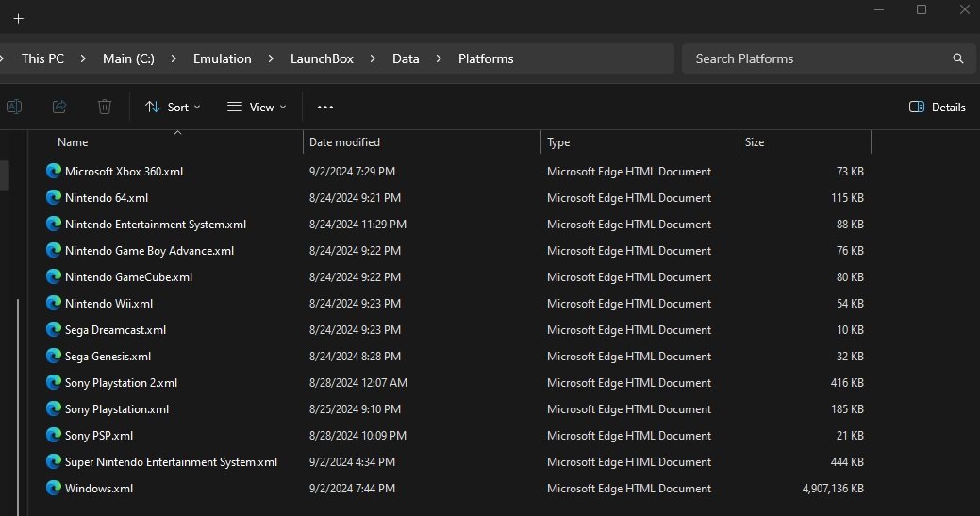
Task: Select Nintendo Entertainment System.xml file name
Action: pyautogui.click(x=156, y=224)
